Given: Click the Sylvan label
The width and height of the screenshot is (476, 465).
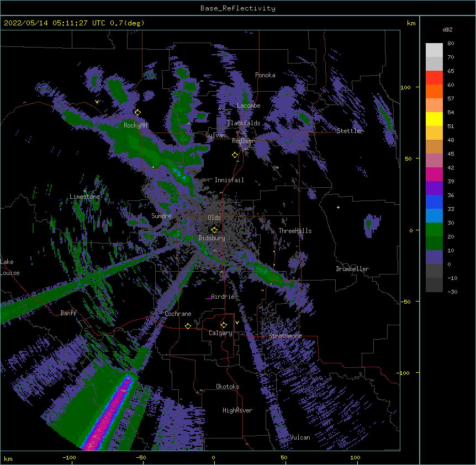Looking at the screenshot, I should pyautogui.click(x=215, y=135).
